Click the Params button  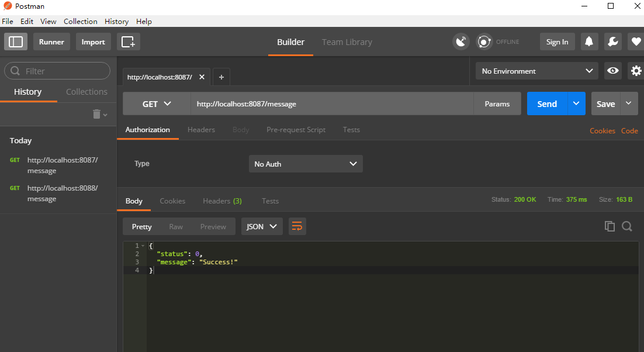tap(497, 103)
